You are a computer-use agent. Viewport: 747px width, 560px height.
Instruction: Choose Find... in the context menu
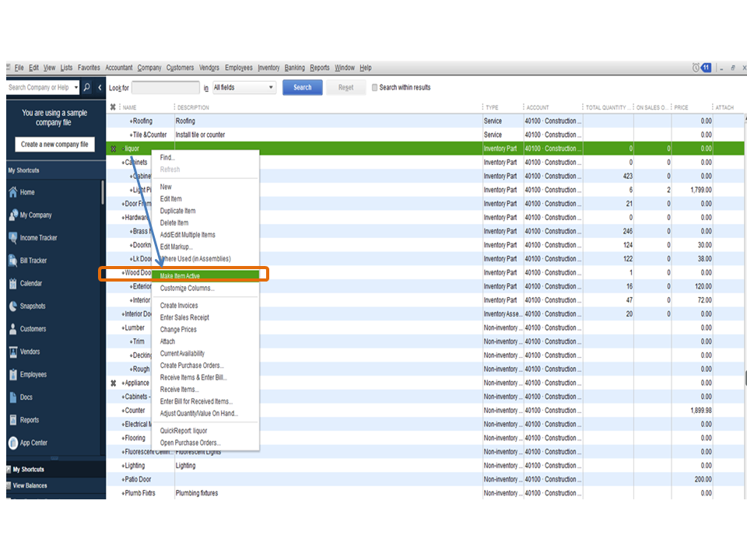click(x=168, y=157)
